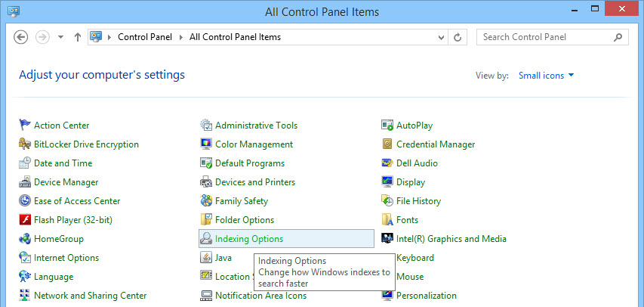Open the Device Manager icon
The image size is (644, 307).
pos(25,182)
